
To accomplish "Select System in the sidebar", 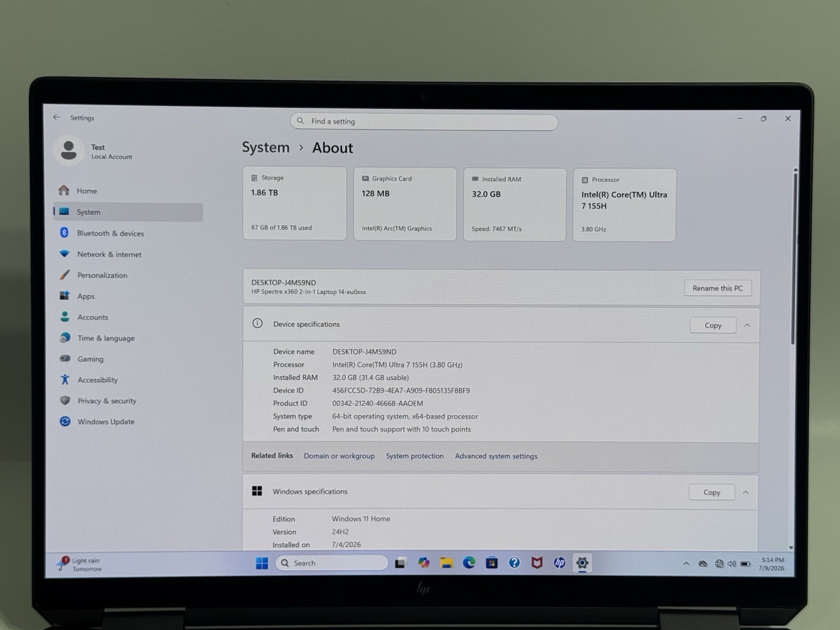I will coord(128,212).
